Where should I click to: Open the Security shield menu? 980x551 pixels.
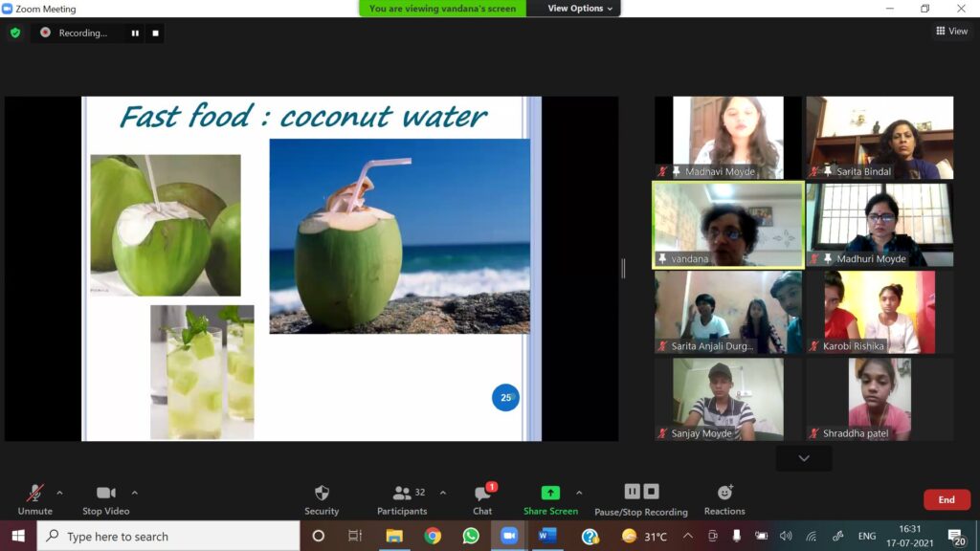[322, 499]
